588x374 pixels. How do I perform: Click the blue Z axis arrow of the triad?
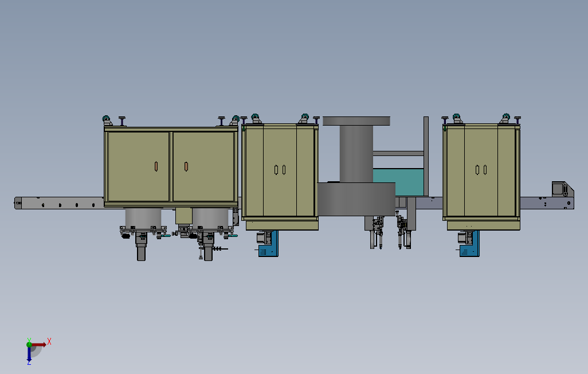tap(29, 354)
